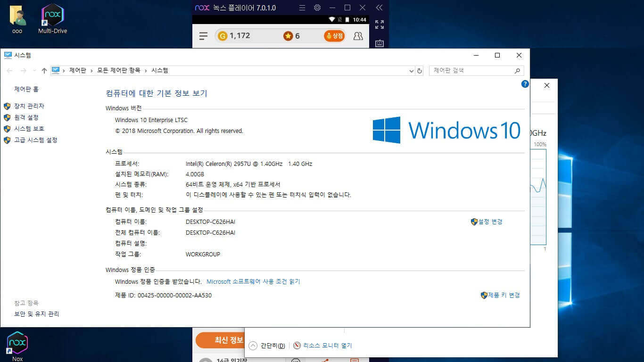
Task: Toggle Nox fullscreen icon
Action: coord(379,25)
